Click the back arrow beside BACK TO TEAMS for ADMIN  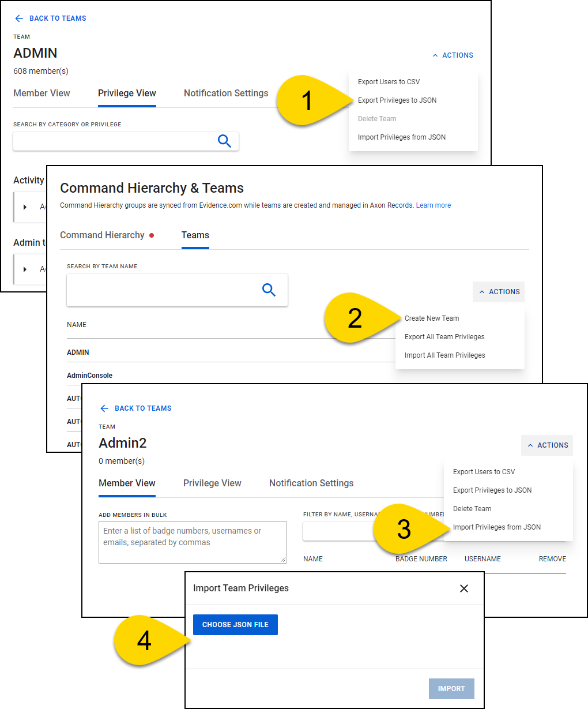18,18
